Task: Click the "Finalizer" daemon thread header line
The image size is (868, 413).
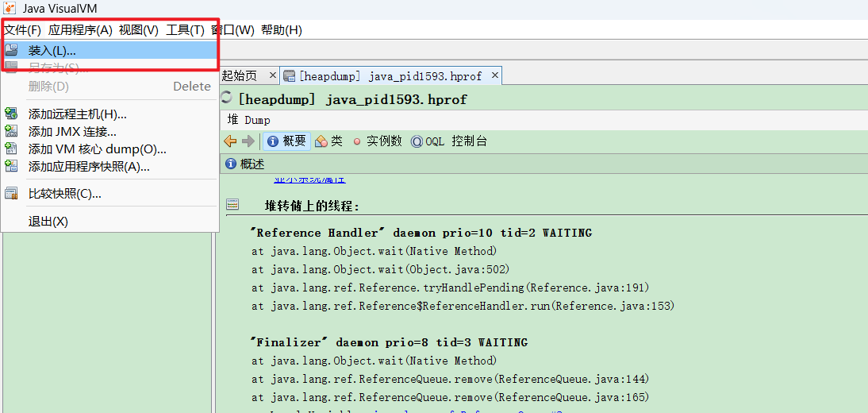Action: tap(389, 342)
